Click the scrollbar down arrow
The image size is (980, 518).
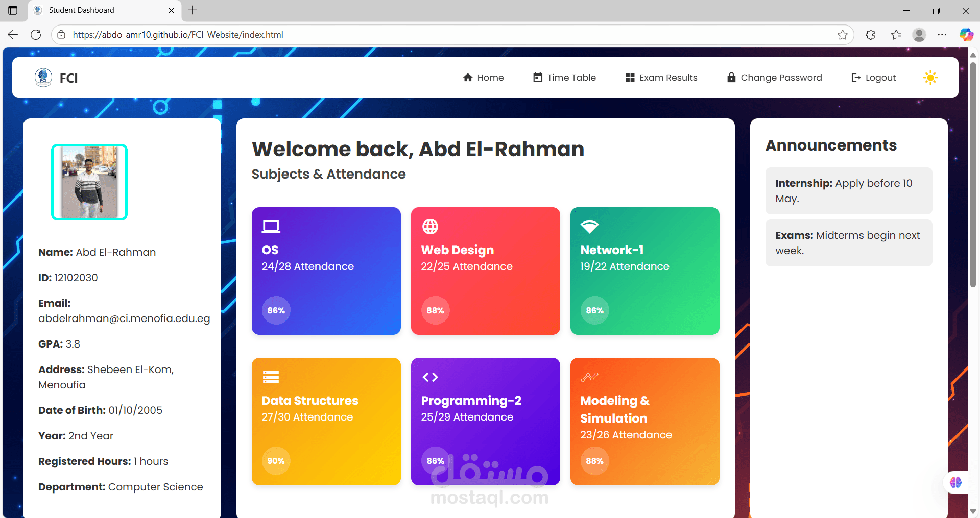973,511
